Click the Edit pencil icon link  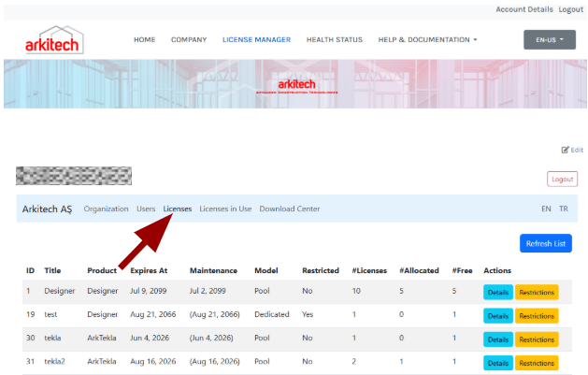[572, 150]
